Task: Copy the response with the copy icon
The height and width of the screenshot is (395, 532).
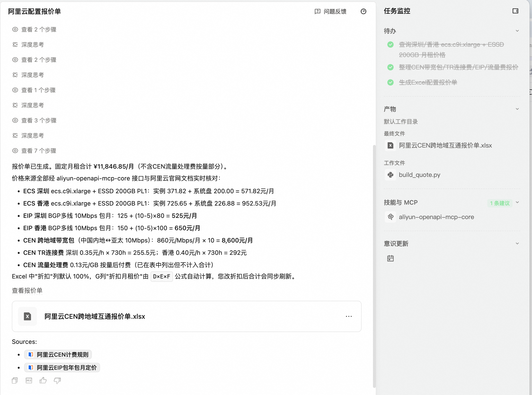Action: 15,380
